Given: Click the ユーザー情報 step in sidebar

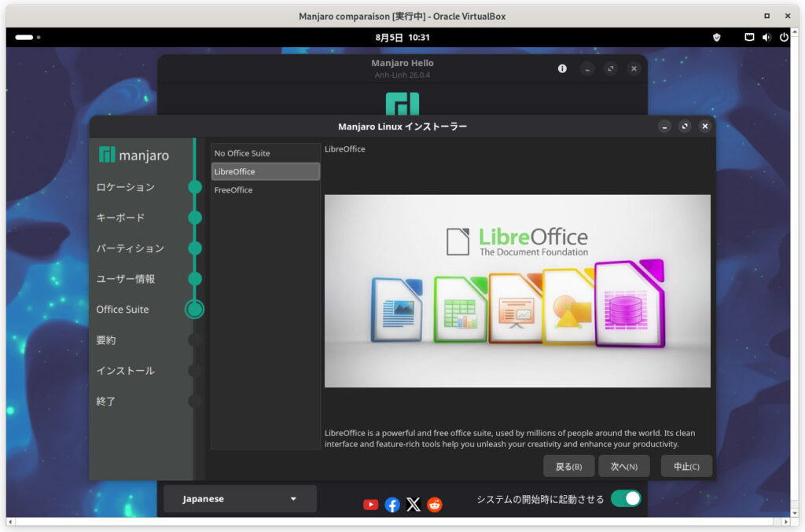Looking at the screenshot, I should 126,279.
